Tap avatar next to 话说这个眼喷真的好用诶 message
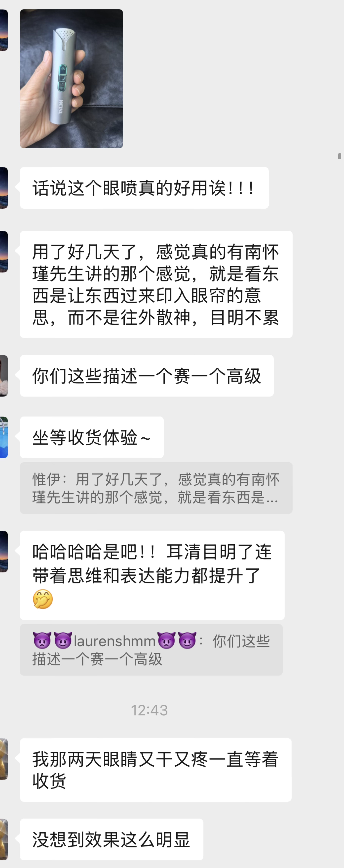The height and width of the screenshot is (868, 344). click(x=4, y=188)
